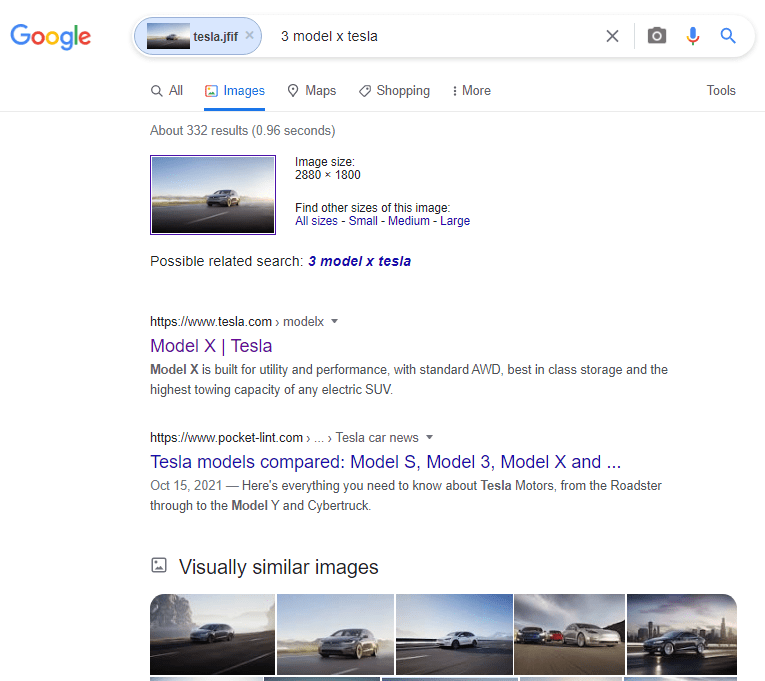Open the Maps tab

pos(312,91)
